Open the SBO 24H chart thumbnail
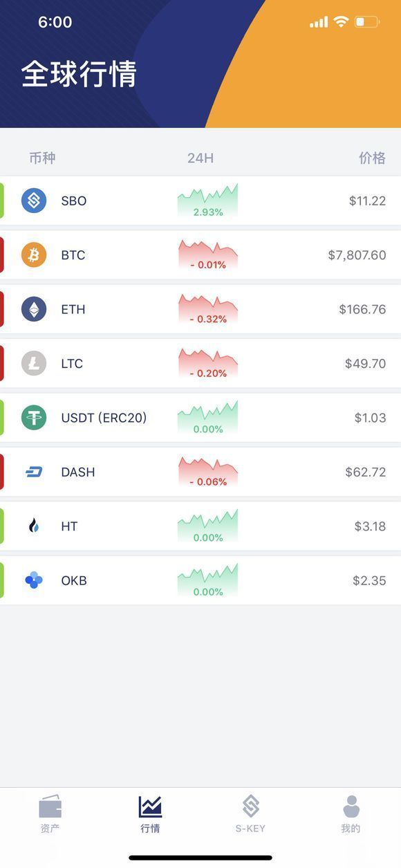Screen dimensions: 401x868 pyautogui.click(x=207, y=201)
